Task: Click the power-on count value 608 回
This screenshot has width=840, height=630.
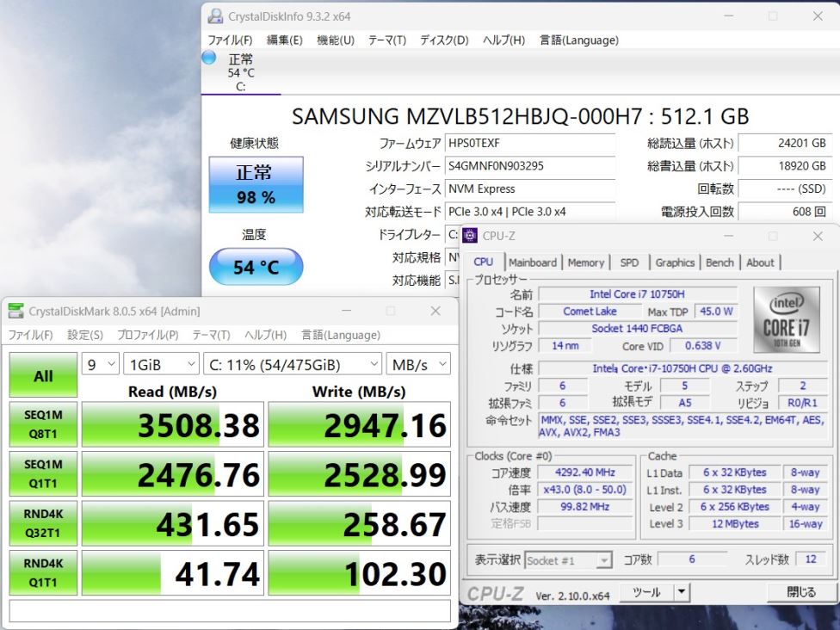Action: [x=785, y=212]
